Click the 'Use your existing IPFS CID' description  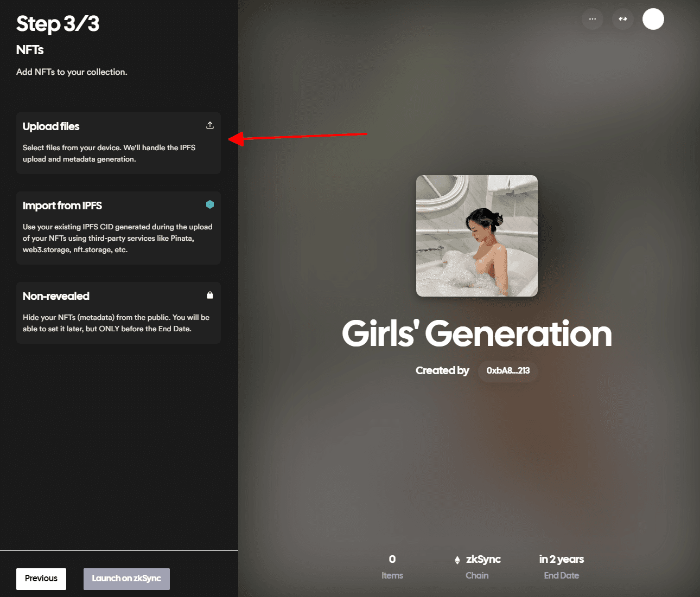pos(118,238)
